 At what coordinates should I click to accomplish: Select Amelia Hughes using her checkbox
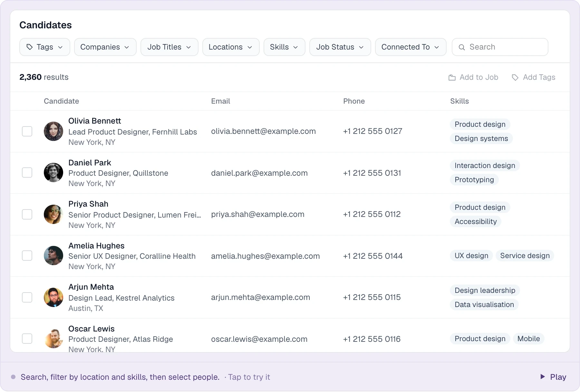(27, 256)
